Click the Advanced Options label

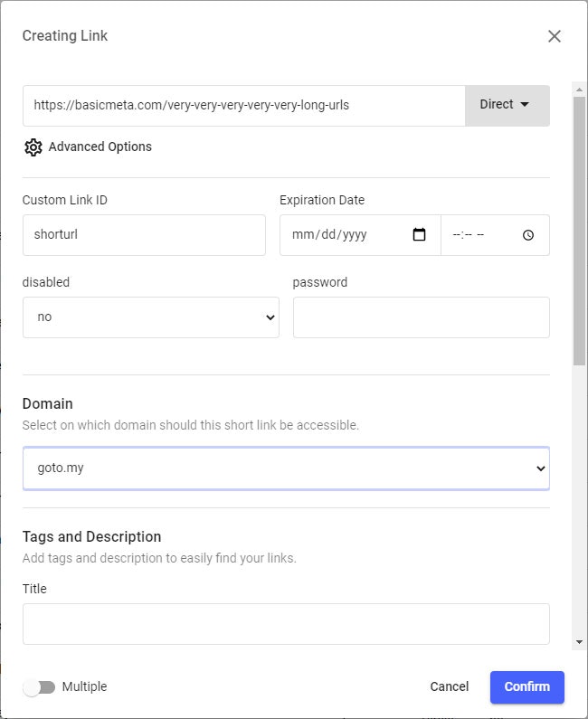(100, 147)
